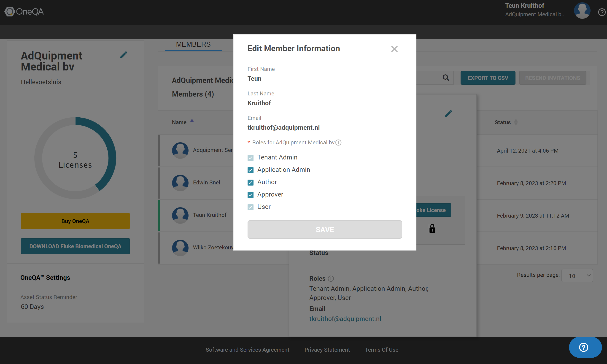Select Adquipment Service member name
The image size is (607, 364).
tap(213, 150)
